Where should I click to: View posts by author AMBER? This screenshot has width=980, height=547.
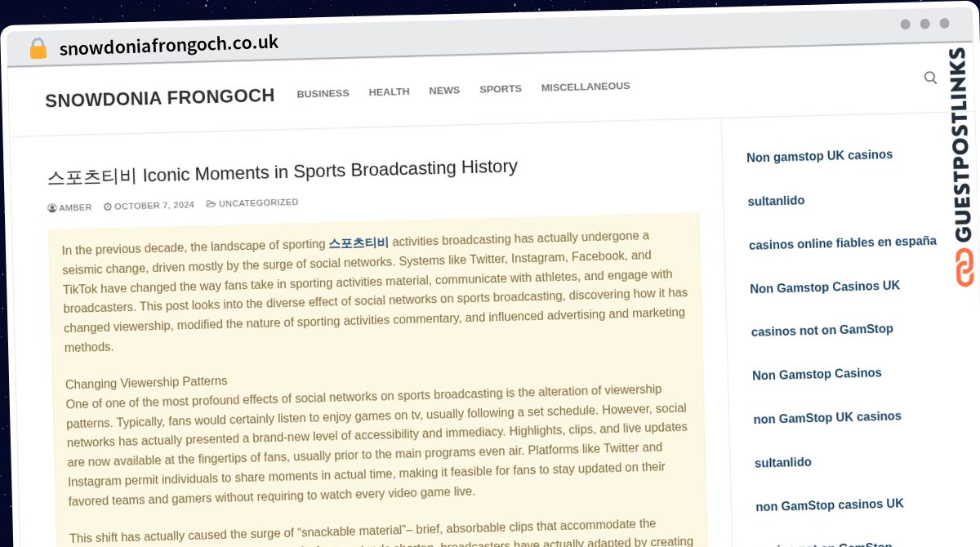pyautogui.click(x=75, y=207)
